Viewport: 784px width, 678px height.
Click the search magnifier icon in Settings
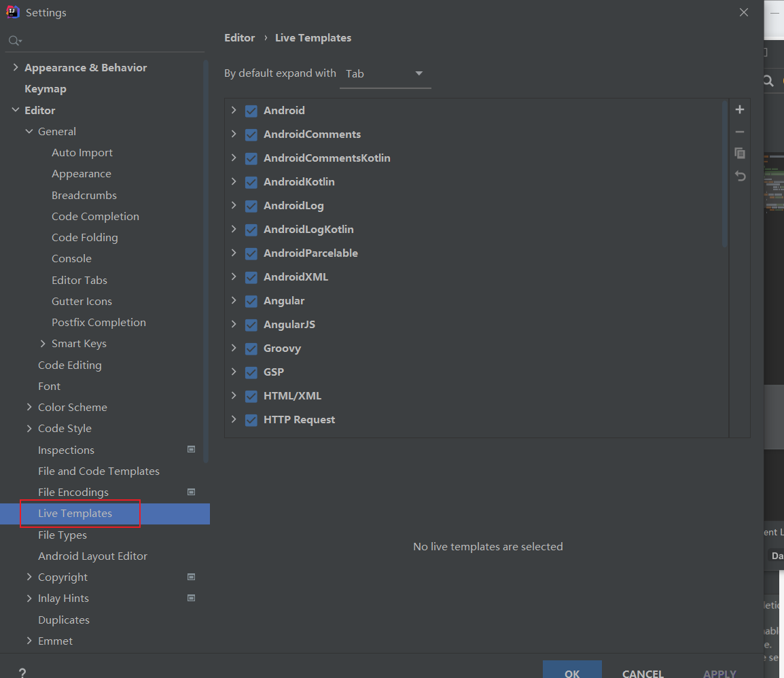(14, 41)
